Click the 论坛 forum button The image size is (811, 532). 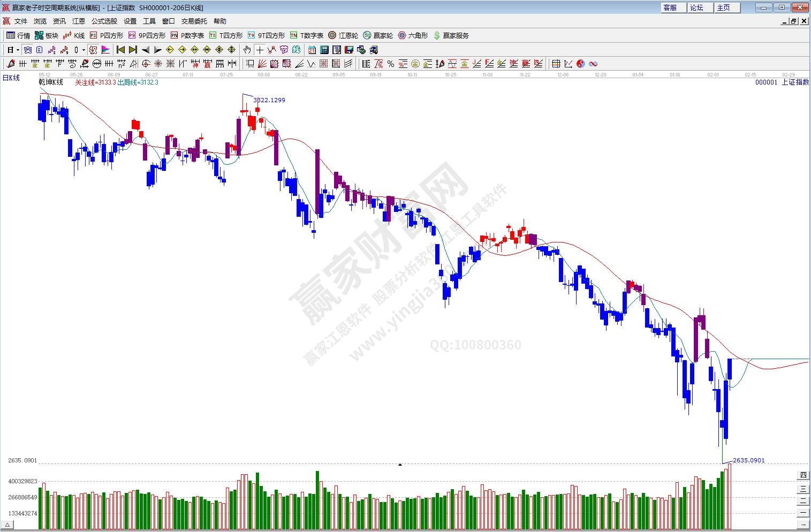tap(700, 7)
